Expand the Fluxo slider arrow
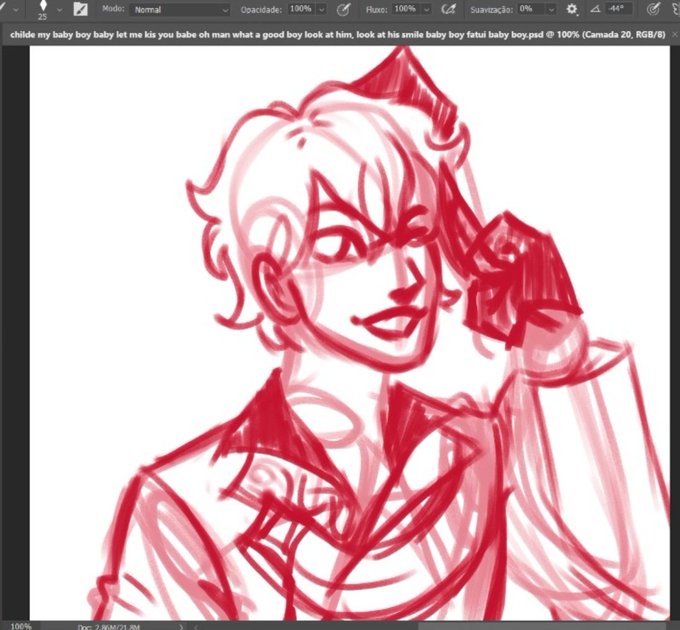This screenshot has width=680, height=630. 426,9
